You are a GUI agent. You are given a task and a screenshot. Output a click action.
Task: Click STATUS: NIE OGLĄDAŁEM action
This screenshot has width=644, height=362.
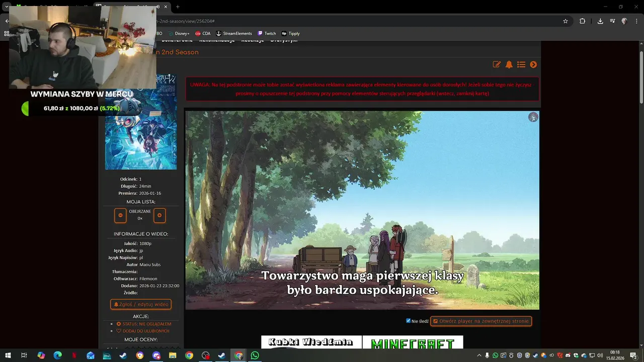point(144,324)
